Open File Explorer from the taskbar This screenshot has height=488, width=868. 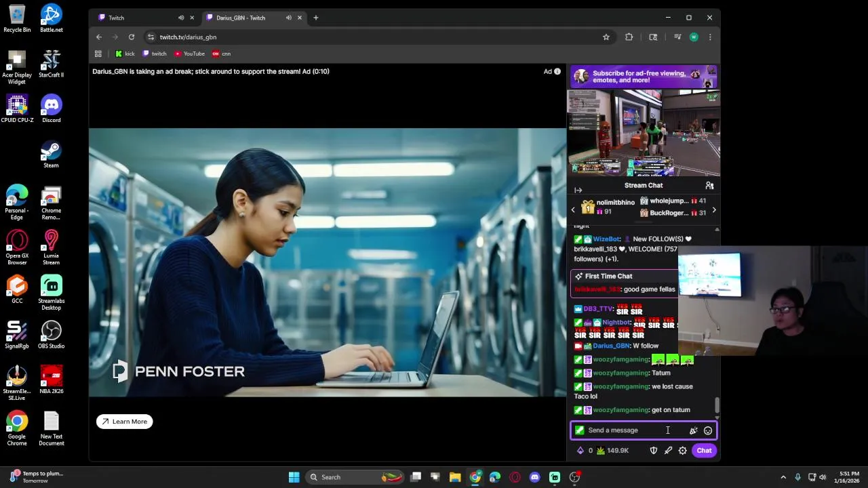click(x=455, y=477)
